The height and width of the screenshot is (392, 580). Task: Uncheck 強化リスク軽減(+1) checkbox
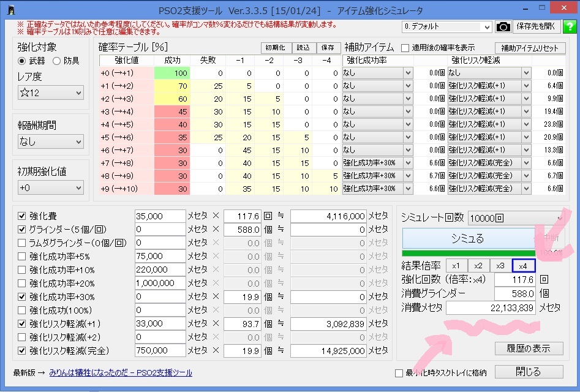click(22, 323)
